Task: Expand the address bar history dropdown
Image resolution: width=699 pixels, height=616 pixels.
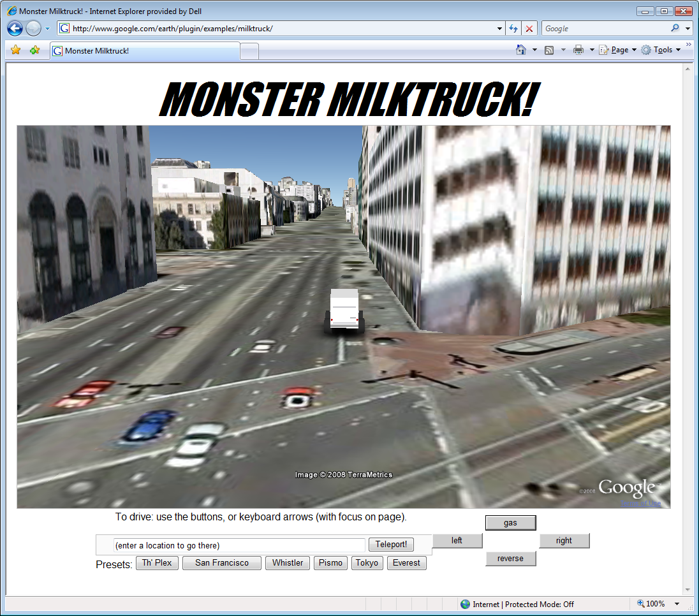Action: [x=499, y=29]
